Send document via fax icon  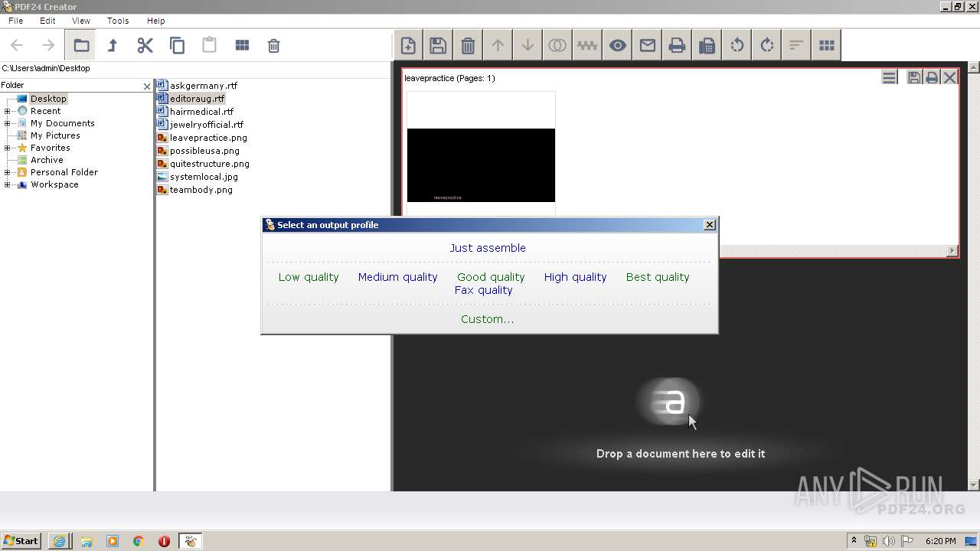[x=707, y=46]
